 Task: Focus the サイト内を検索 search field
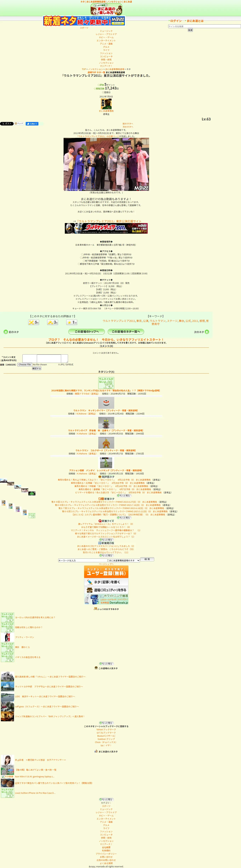tap(205, 26)
